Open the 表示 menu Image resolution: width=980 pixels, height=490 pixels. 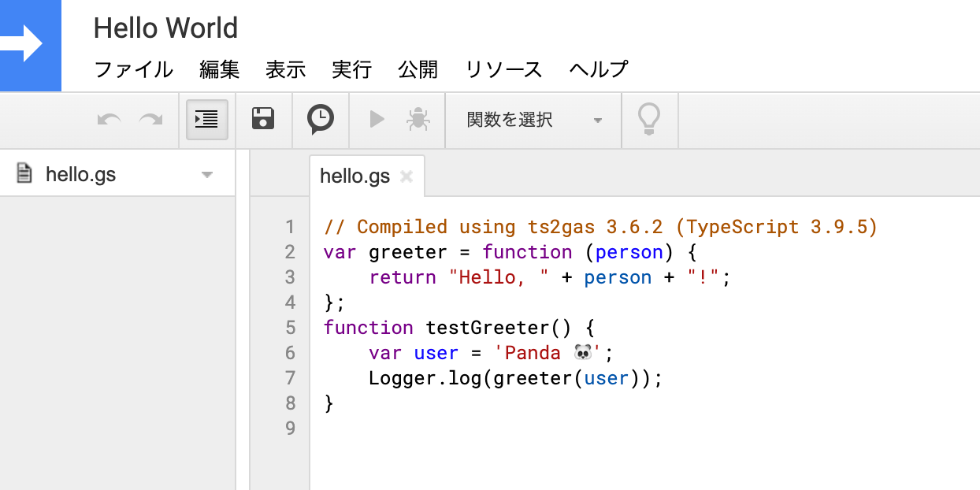pyautogui.click(x=286, y=69)
